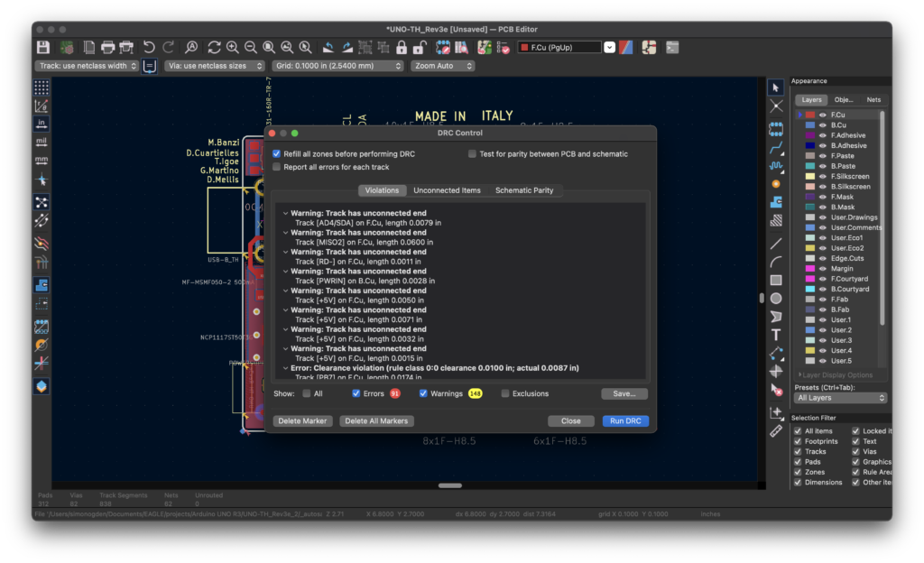This screenshot has height=563, width=924.
Task: Click the B.Courtyard cyan color swatch
Action: point(810,289)
